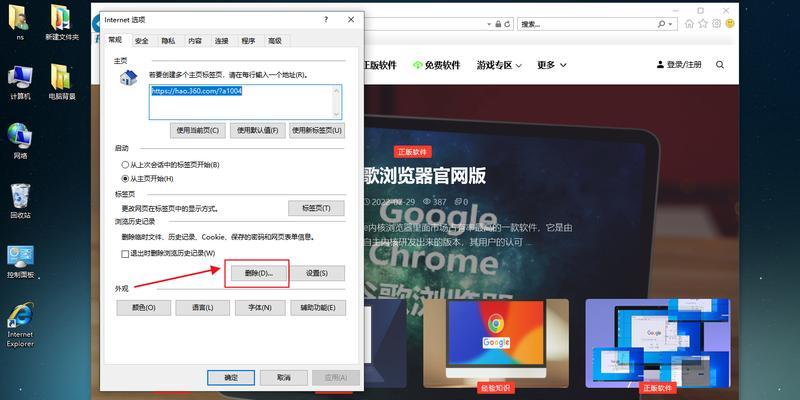
Task: Open the search provider dropdown arrow
Action: pyautogui.click(x=670, y=24)
